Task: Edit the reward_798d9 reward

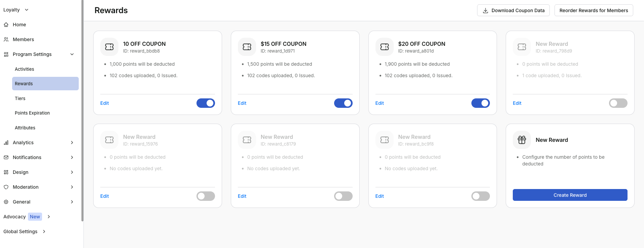Action: [517, 103]
